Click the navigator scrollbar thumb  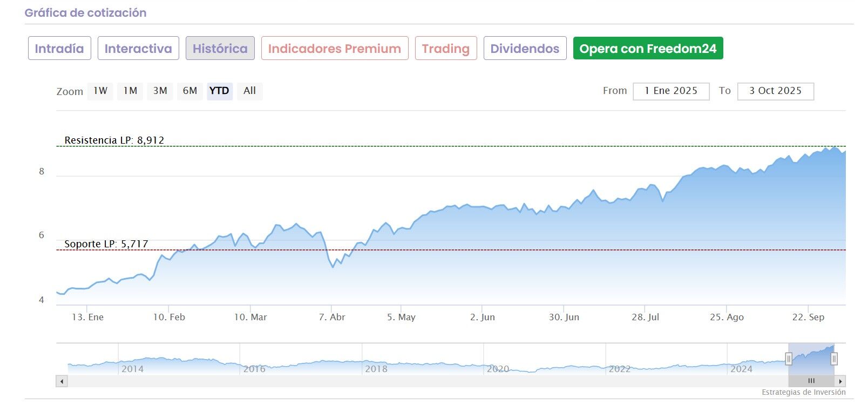click(811, 381)
